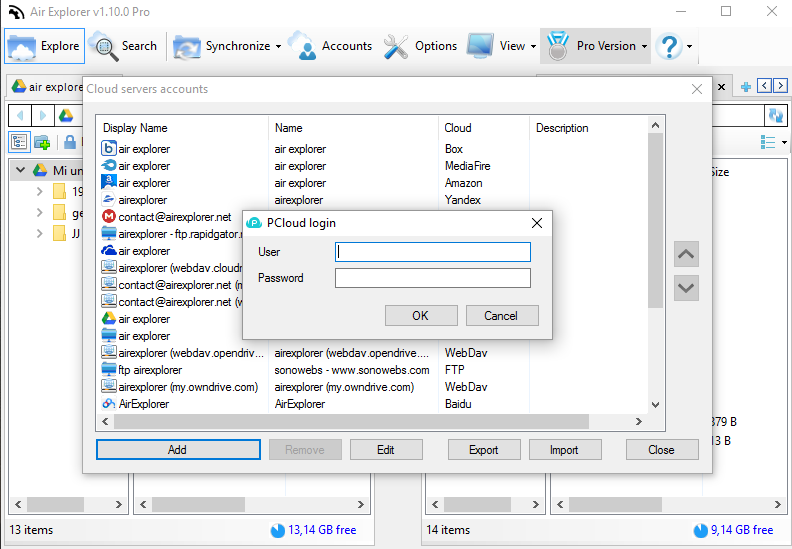Click the Add account button

pos(178,450)
